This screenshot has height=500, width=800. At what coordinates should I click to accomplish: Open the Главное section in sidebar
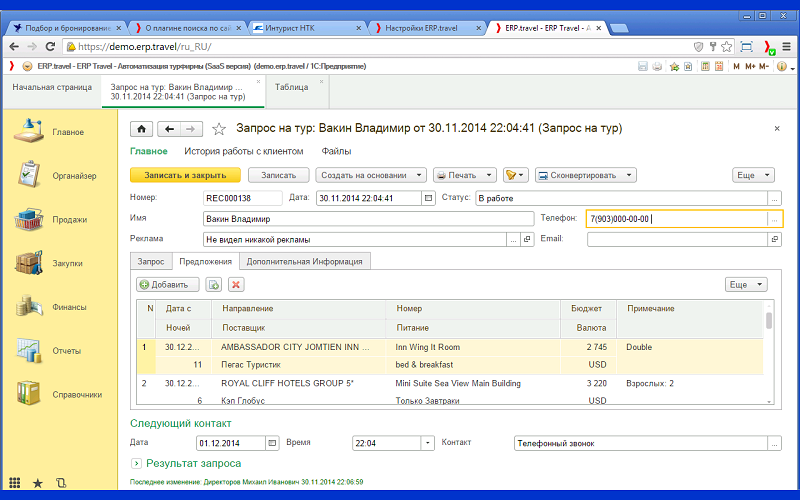pyautogui.click(x=48, y=132)
